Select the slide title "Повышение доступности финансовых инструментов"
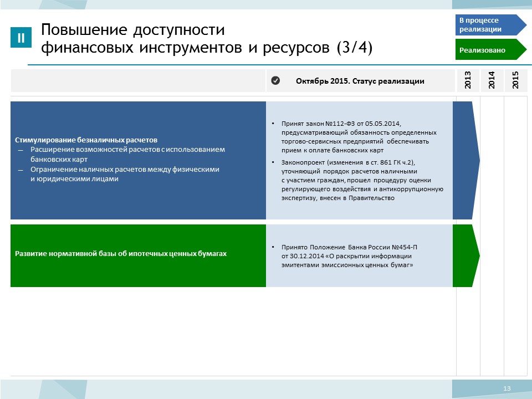This screenshot has width=532, height=399. [x=207, y=38]
